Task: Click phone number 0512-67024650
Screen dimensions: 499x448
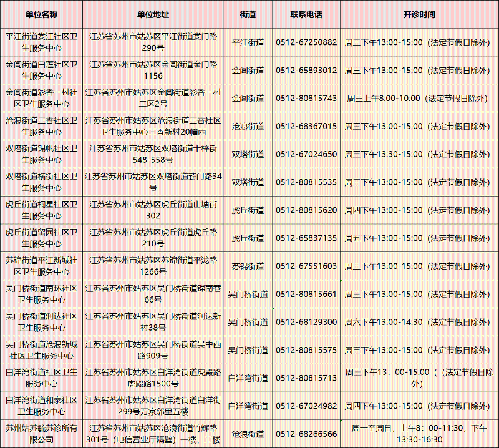Action: [306, 154]
